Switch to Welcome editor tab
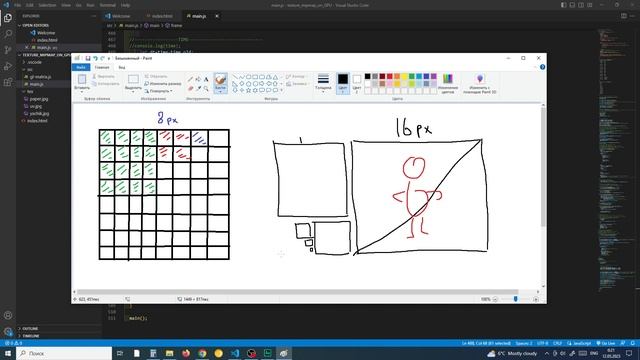Image resolution: width=640 pixels, height=360 pixels. coord(118,16)
